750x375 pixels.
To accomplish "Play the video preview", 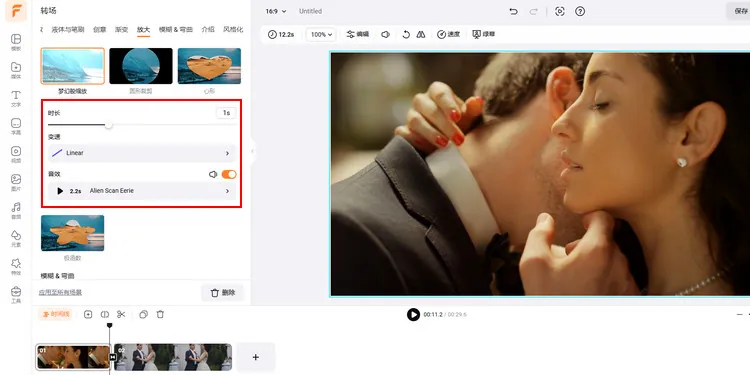I will coord(413,314).
